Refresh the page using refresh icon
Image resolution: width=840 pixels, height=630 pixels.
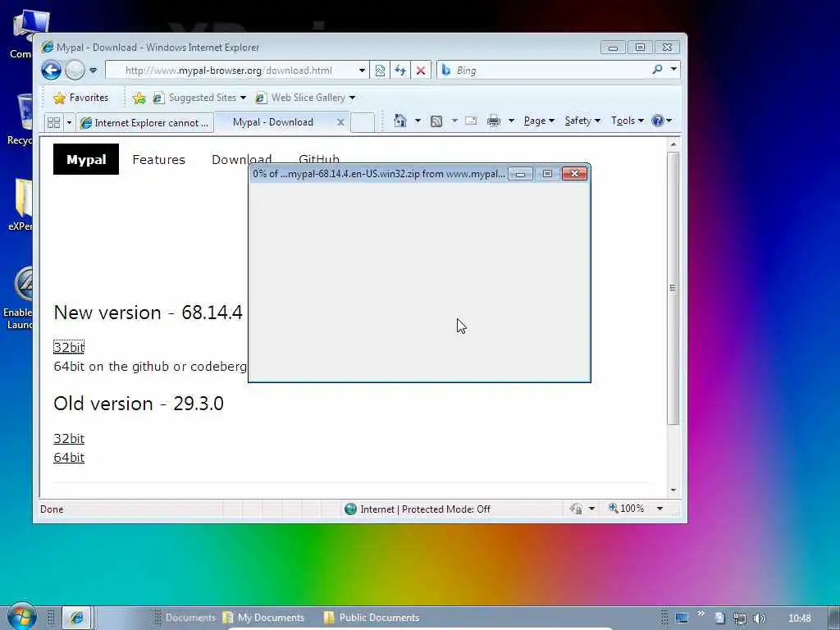pos(400,71)
